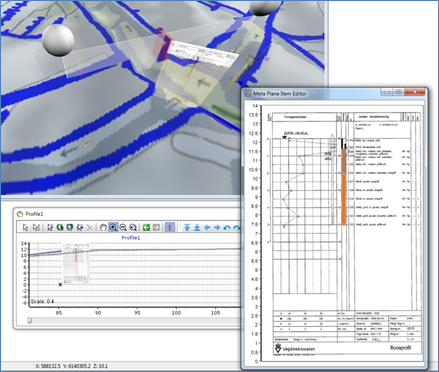Viewport: 439px width, 372px height.
Task: Click the pan hand tool in Profile1
Action: 103,227
